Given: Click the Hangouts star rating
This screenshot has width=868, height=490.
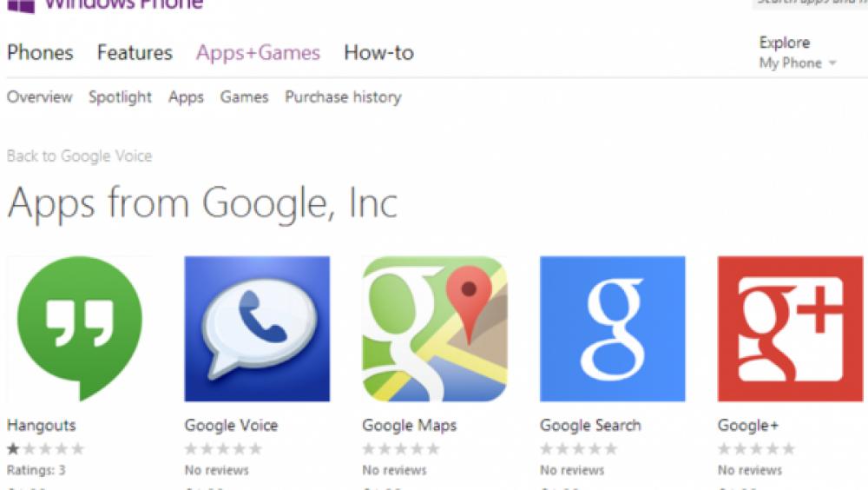Looking at the screenshot, I should tap(45, 449).
